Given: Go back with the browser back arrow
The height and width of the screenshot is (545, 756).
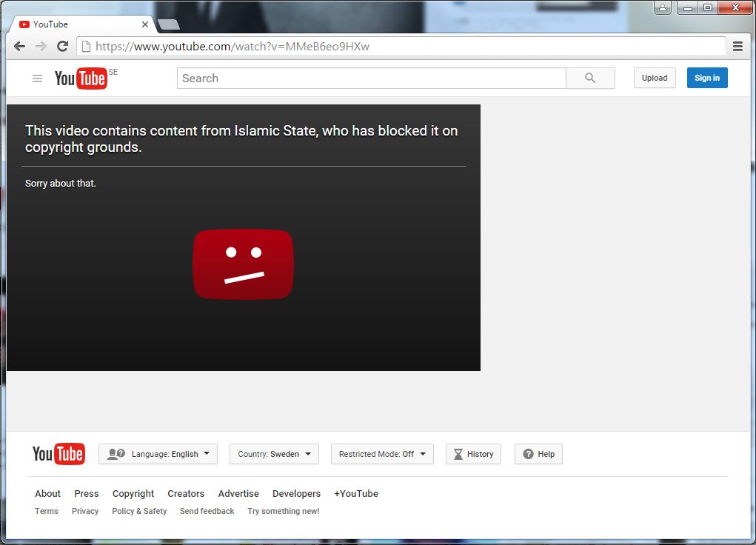Looking at the screenshot, I should click(x=19, y=47).
